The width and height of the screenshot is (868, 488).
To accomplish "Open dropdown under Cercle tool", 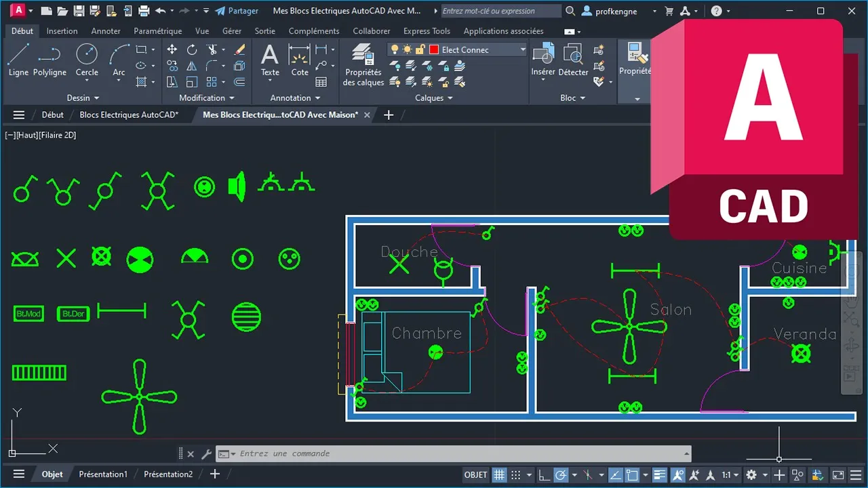I will pyautogui.click(x=87, y=81).
